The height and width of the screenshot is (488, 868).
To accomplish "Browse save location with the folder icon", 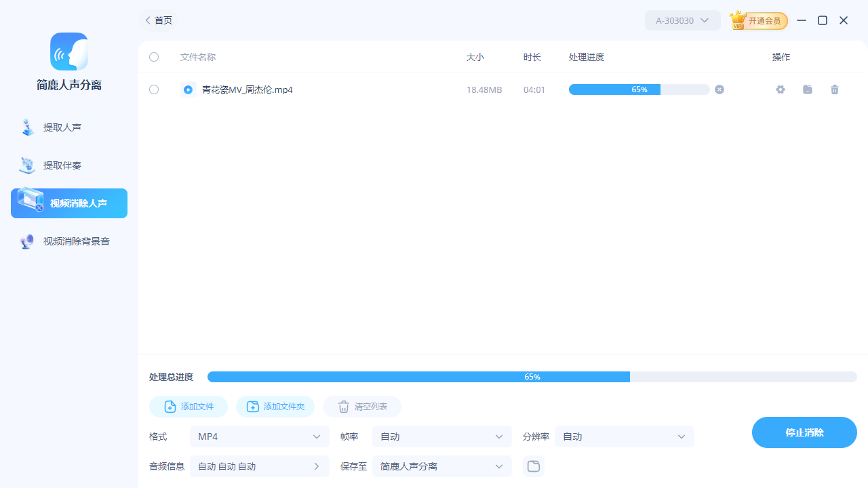I will [534, 466].
